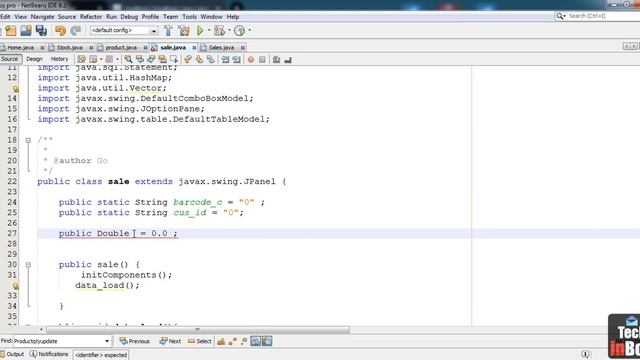Click the disabled Forward editor icon
This screenshot has height=360, width=640.
pos(109,60)
